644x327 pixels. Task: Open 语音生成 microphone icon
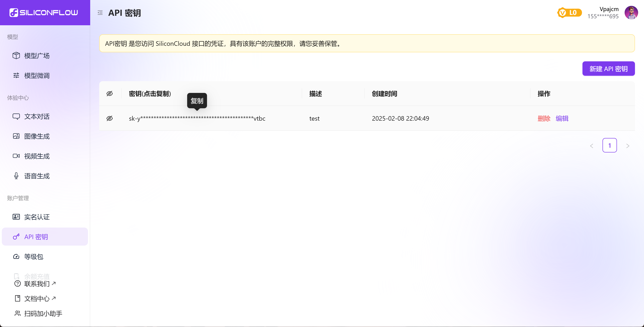16,176
